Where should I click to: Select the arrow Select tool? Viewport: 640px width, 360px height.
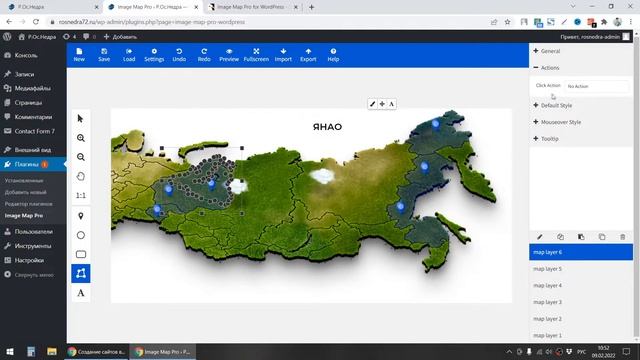(x=80, y=119)
